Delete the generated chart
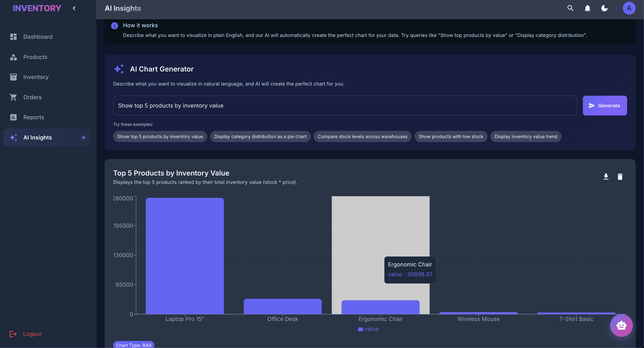This screenshot has width=644, height=348. tap(620, 176)
